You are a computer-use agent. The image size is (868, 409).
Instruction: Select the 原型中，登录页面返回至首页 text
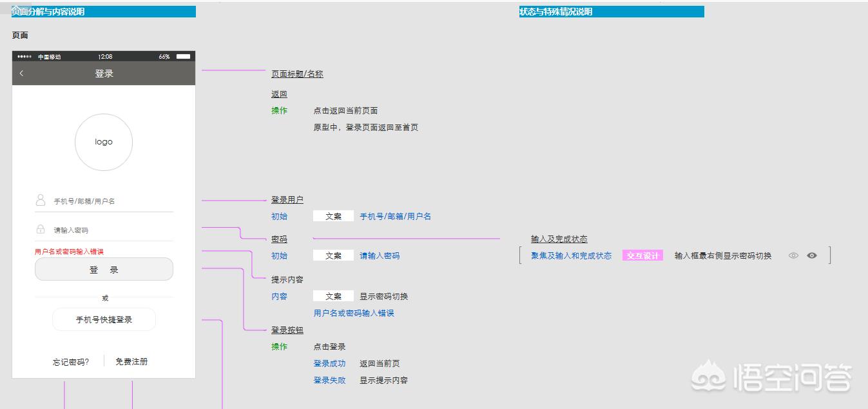pyautogui.click(x=366, y=128)
